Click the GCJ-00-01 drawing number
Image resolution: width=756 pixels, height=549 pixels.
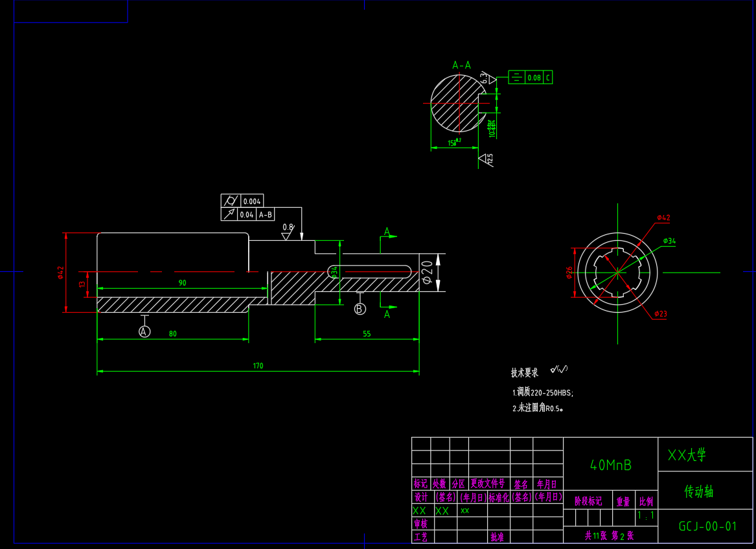pyautogui.click(x=707, y=526)
